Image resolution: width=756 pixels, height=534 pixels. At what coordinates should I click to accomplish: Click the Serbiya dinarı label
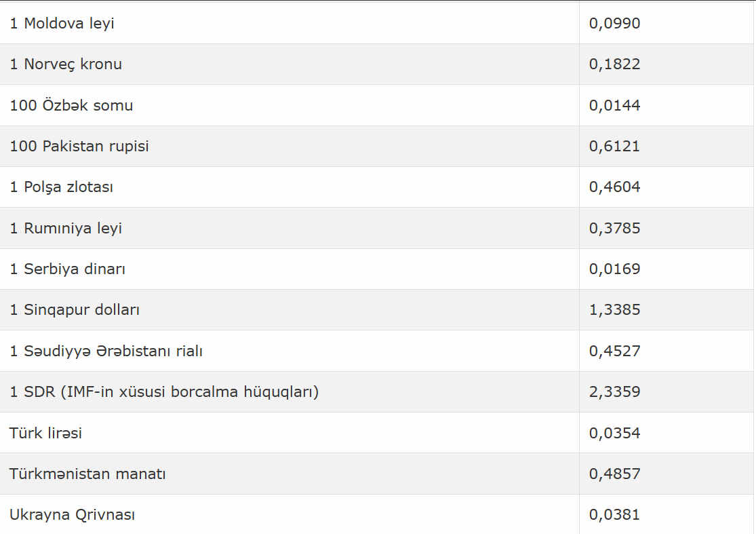[x=68, y=269]
